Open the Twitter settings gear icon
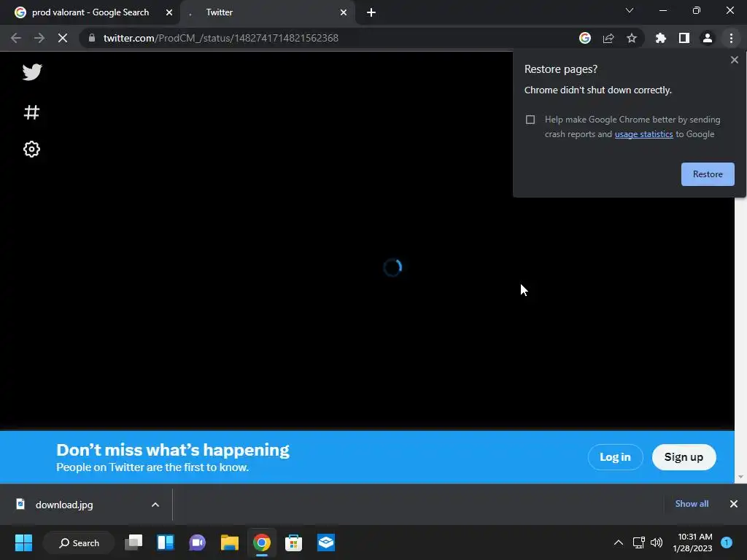747x560 pixels. click(x=32, y=149)
